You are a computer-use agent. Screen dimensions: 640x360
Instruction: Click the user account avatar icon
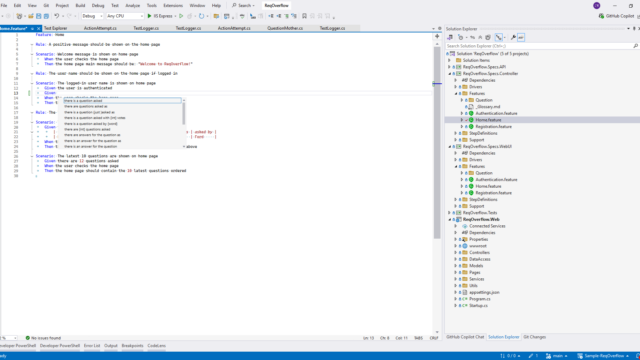point(597,5)
